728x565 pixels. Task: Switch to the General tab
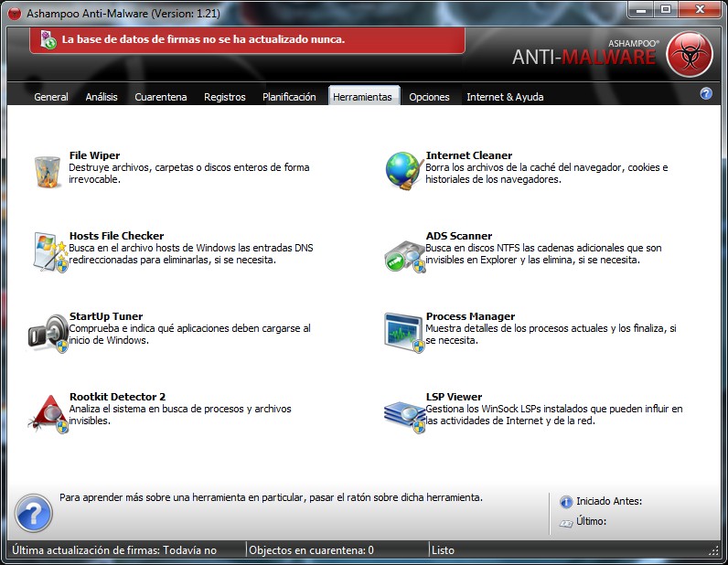[51, 97]
